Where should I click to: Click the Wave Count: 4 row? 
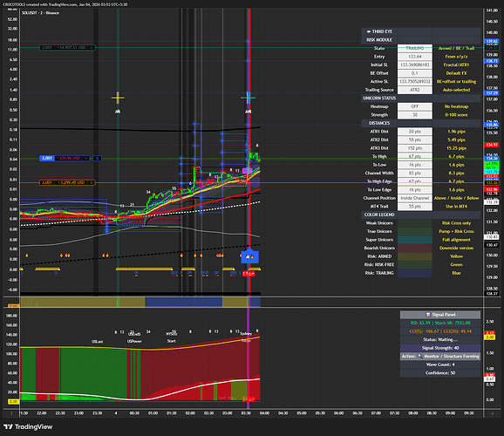click(x=440, y=364)
